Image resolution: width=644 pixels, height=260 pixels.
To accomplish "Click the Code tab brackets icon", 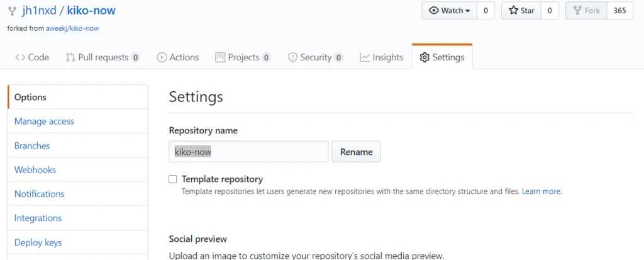I will point(20,57).
